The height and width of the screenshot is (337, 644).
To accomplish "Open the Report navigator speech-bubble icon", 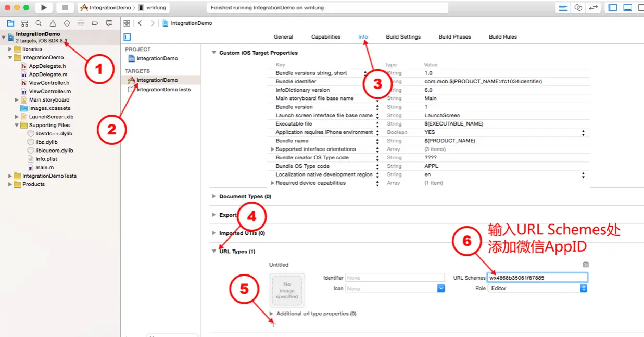I will pos(109,23).
